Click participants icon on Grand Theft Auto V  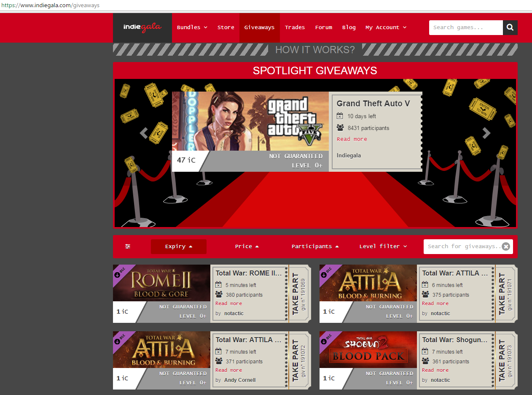click(340, 128)
